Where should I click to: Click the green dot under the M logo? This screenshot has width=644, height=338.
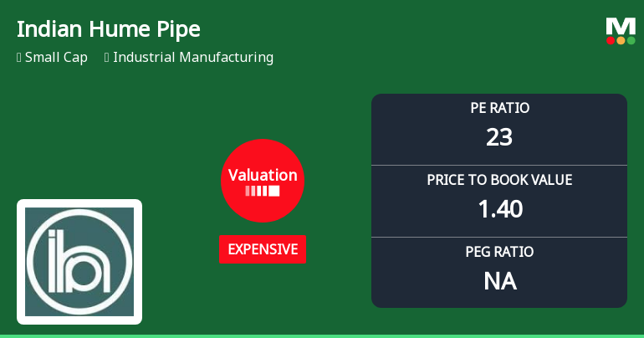631,40
